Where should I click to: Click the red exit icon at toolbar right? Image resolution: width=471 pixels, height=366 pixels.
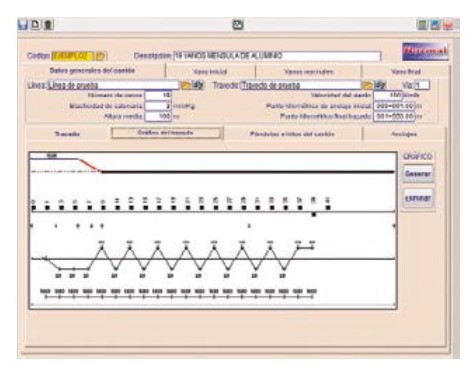448,25
